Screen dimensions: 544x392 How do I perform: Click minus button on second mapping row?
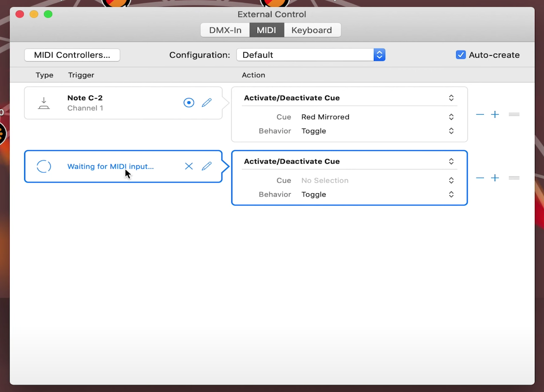coord(480,178)
